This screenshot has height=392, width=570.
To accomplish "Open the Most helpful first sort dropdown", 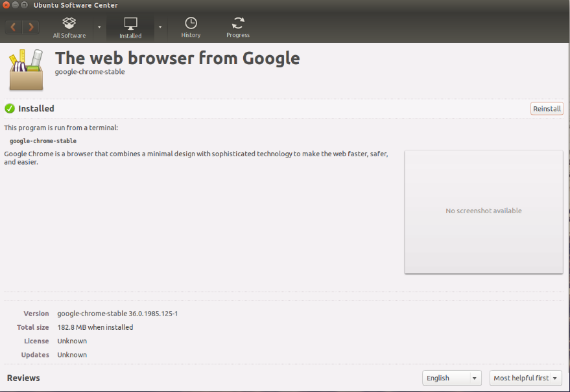I will point(526,378).
